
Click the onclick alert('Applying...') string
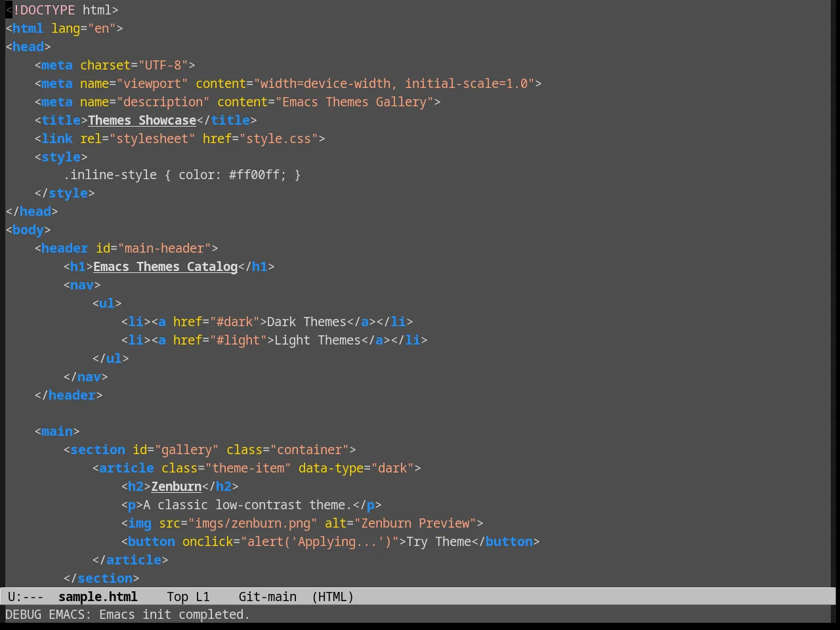click(320, 541)
